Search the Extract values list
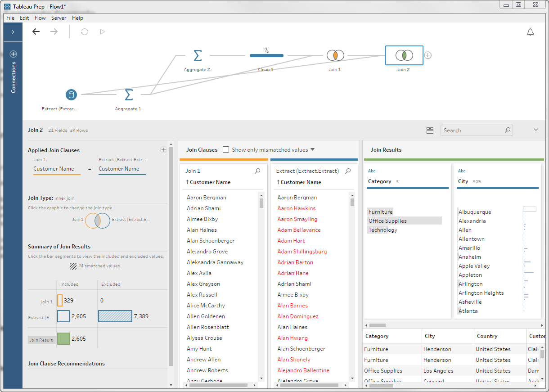Image resolution: width=549 pixels, height=392 pixels. click(348, 171)
